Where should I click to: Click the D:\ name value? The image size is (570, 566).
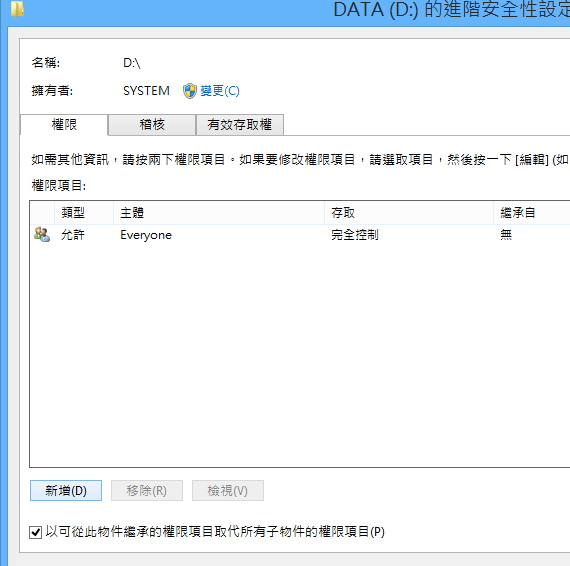(x=132, y=63)
